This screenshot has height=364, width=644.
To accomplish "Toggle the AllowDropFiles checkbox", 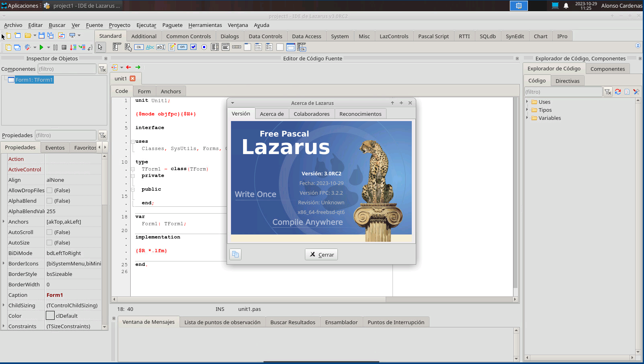I will pyautogui.click(x=49, y=190).
